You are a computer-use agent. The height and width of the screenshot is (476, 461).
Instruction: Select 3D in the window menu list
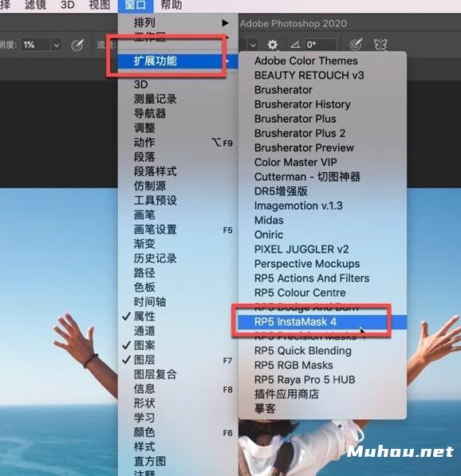click(178, 85)
